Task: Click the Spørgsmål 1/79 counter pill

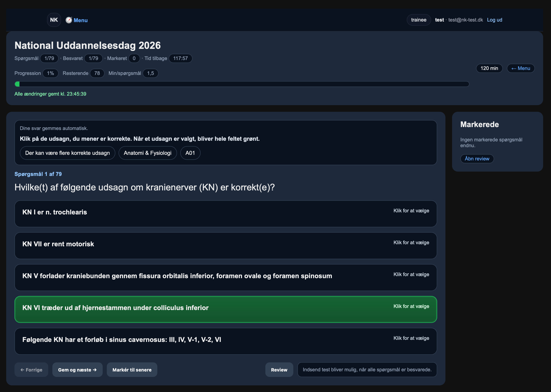Action: pyautogui.click(x=49, y=58)
